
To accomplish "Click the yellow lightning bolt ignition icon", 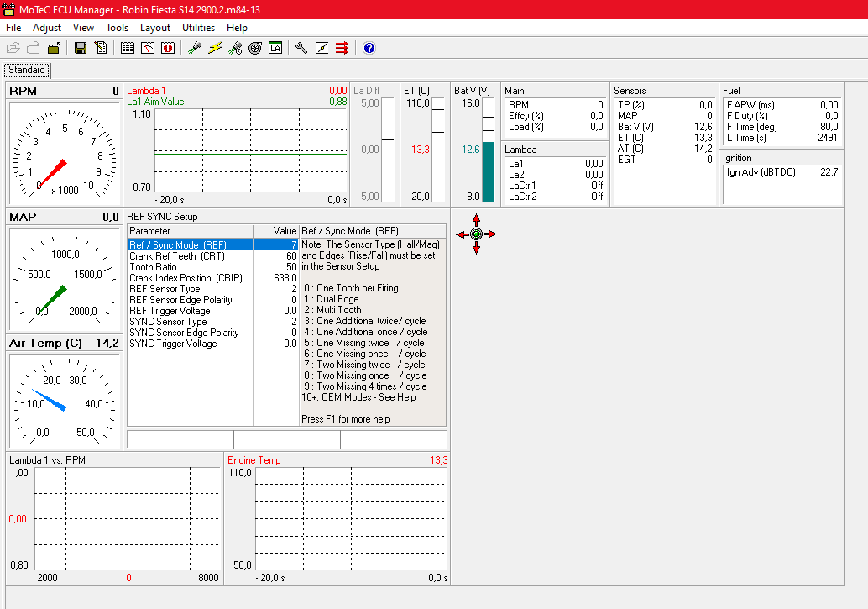I will tap(215, 48).
